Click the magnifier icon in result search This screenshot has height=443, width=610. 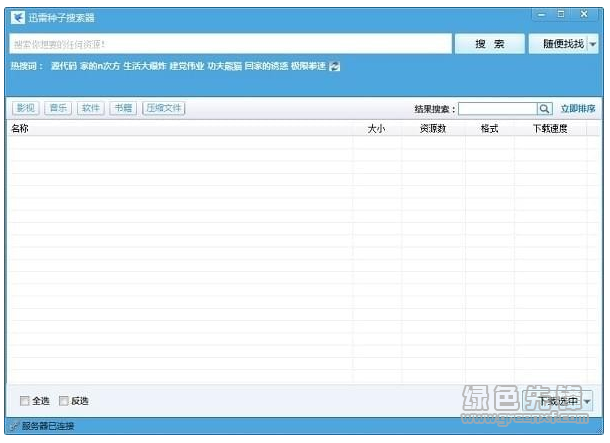[x=545, y=109]
